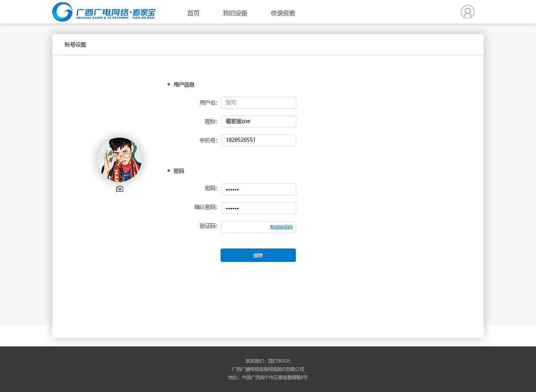Click the blue bullet beside 密码
This screenshot has height=392, width=536.
pos(168,171)
